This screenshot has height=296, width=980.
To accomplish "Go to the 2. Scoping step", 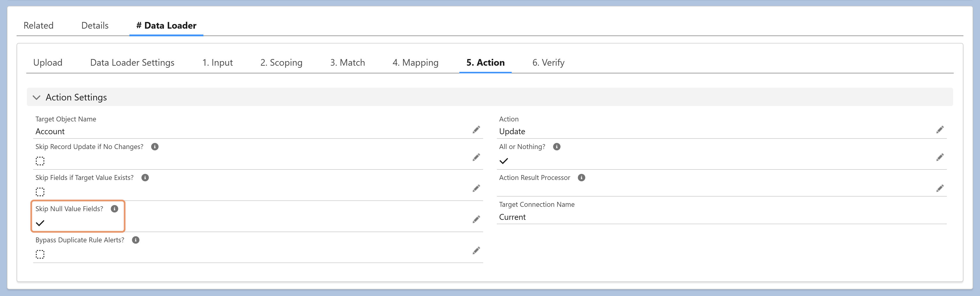I will [x=281, y=62].
